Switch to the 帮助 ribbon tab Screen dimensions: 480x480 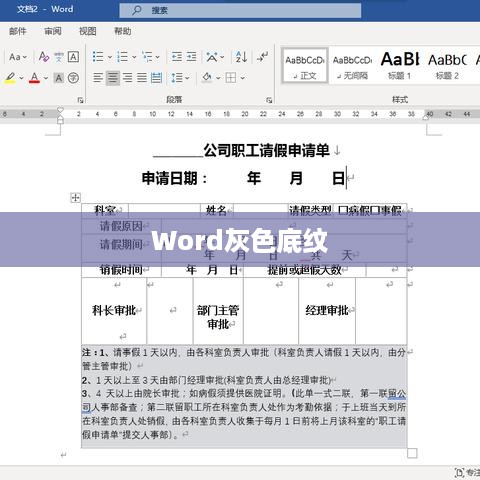tap(123, 31)
